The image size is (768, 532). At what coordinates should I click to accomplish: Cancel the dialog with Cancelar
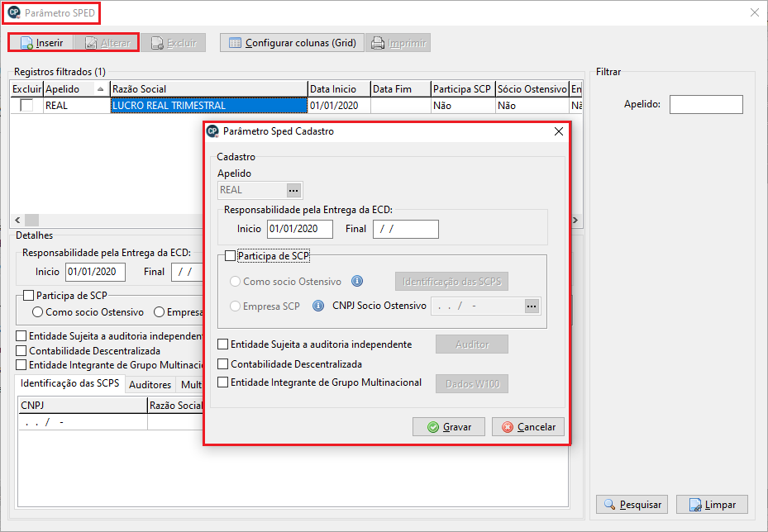pos(528,427)
